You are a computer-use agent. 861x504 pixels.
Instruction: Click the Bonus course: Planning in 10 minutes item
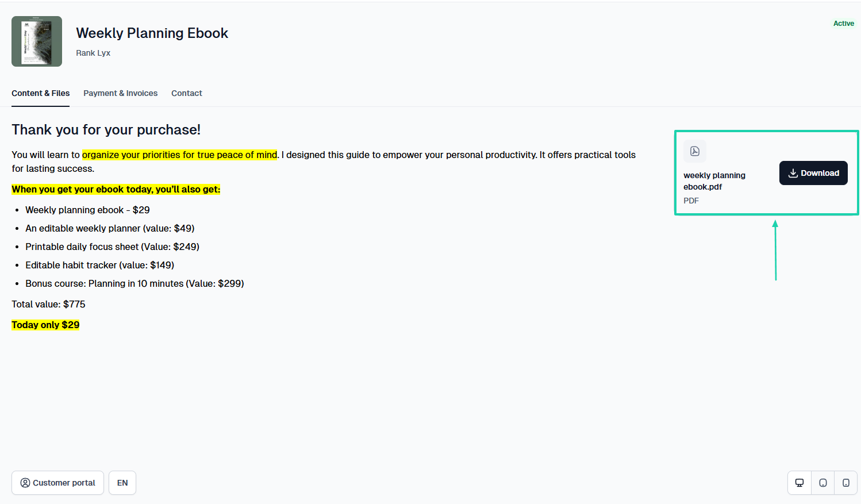pos(134,283)
